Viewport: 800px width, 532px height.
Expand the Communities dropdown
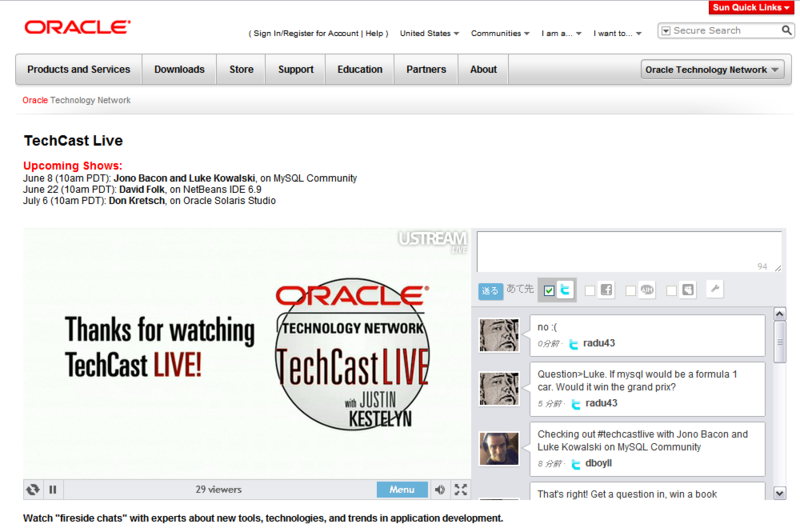point(500,33)
